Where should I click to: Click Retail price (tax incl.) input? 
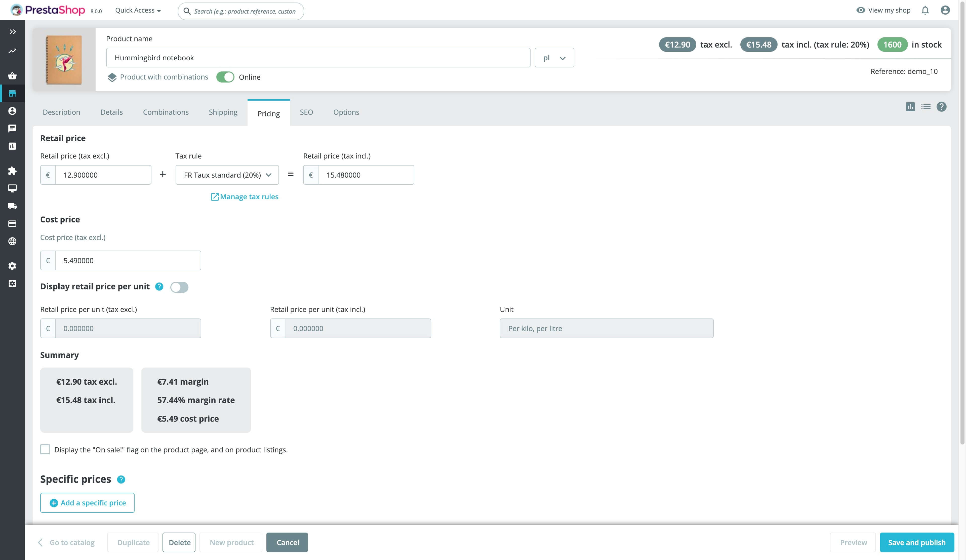[x=366, y=175]
